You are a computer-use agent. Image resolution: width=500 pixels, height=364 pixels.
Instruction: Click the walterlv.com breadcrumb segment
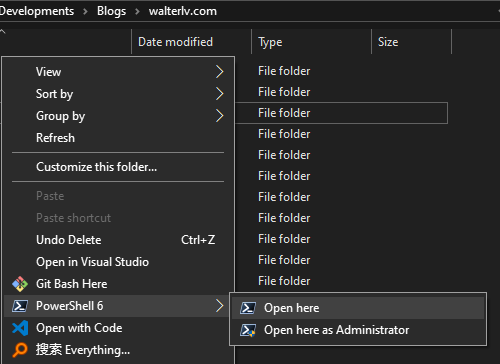point(183,11)
